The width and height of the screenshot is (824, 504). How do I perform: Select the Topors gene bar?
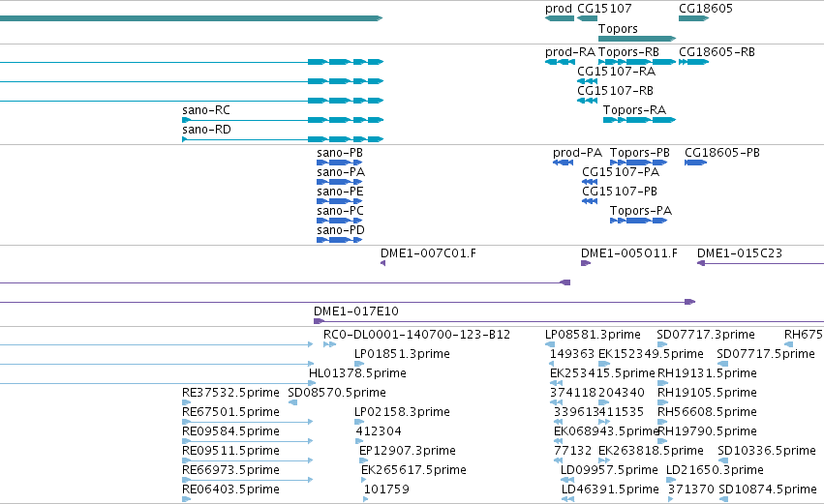coord(637,39)
